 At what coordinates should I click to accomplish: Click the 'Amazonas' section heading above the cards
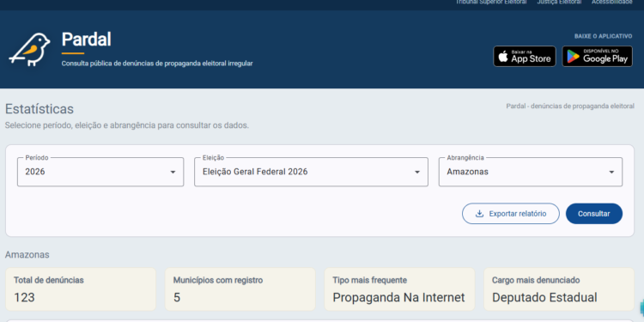tap(27, 255)
